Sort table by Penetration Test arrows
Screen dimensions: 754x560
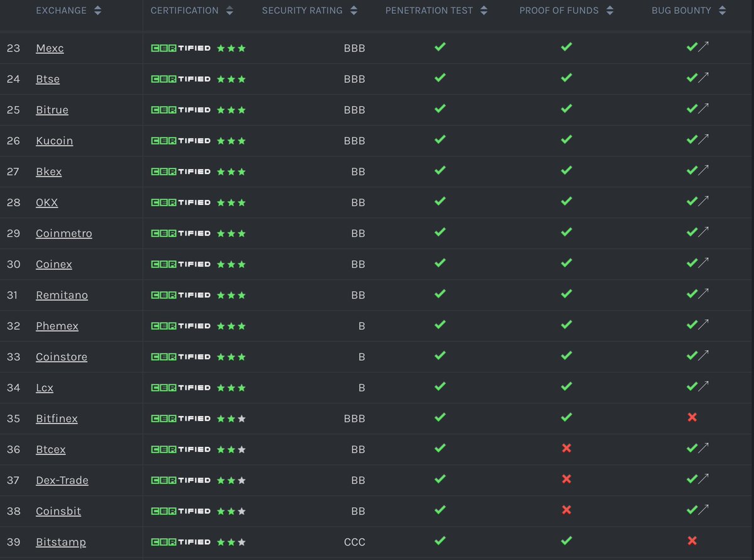click(483, 11)
